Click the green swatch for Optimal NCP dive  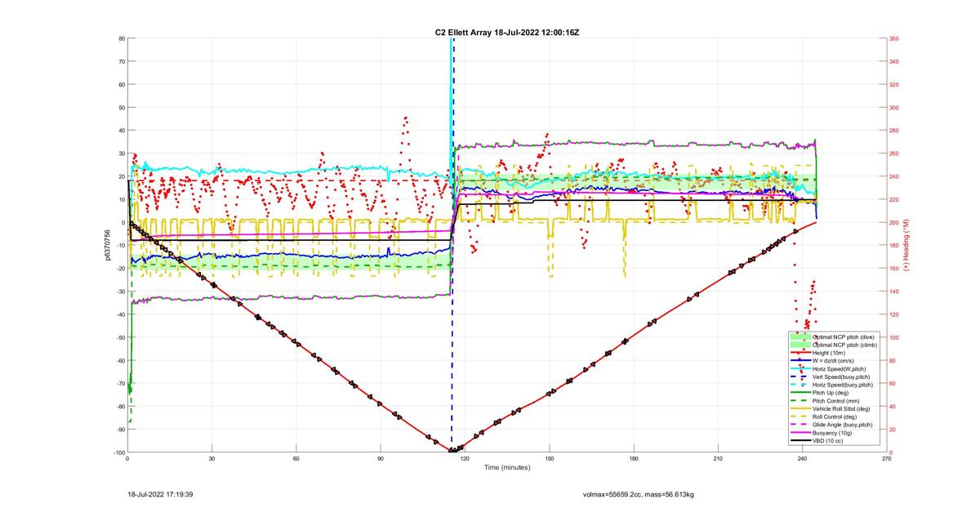(x=800, y=336)
